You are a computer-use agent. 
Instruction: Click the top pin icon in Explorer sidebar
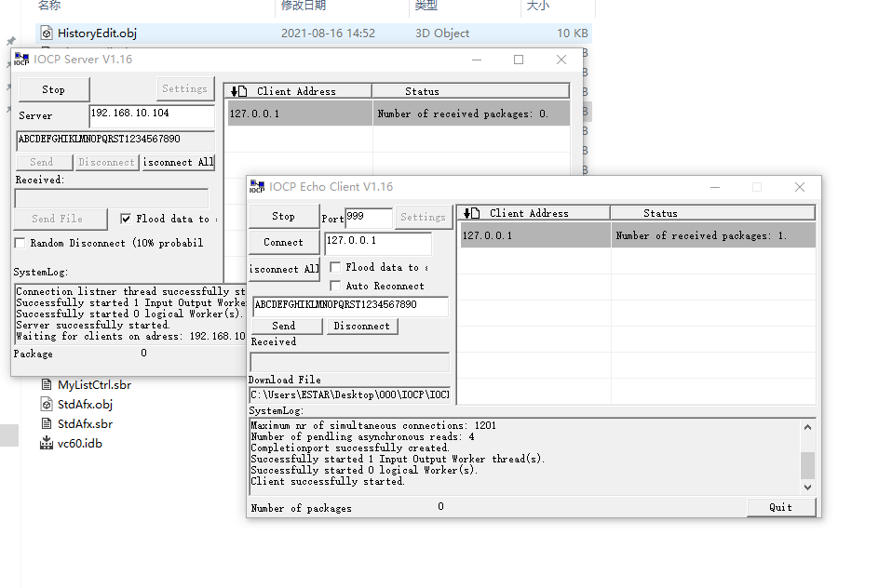(11, 41)
